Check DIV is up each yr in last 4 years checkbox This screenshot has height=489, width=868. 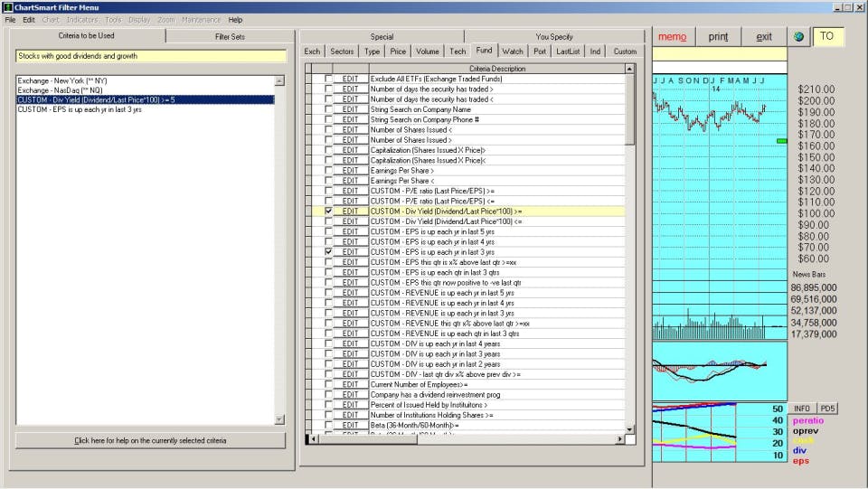[x=328, y=343]
